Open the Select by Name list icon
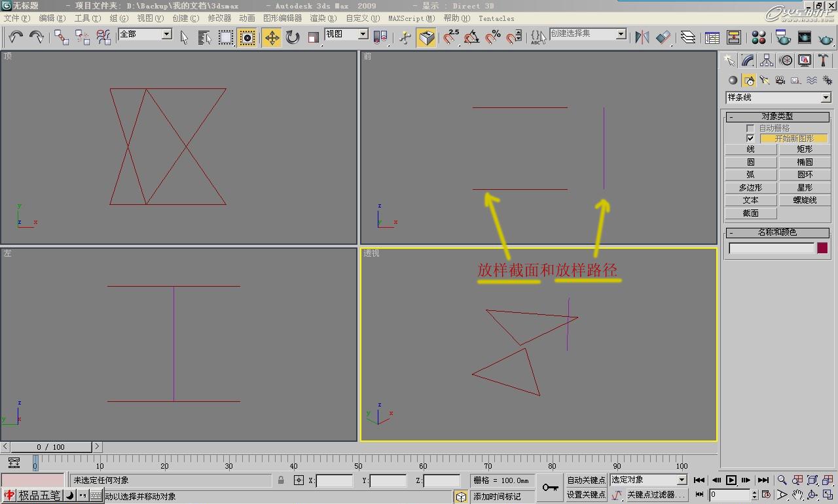Viewport: 838px width, 504px height. pos(204,37)
